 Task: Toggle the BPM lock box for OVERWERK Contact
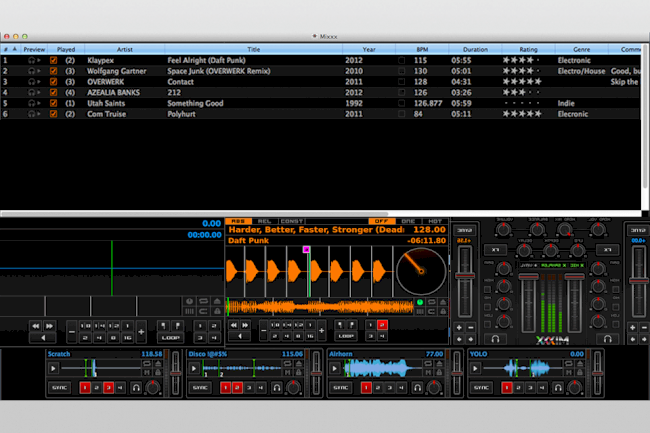click(x=401, y=82)
